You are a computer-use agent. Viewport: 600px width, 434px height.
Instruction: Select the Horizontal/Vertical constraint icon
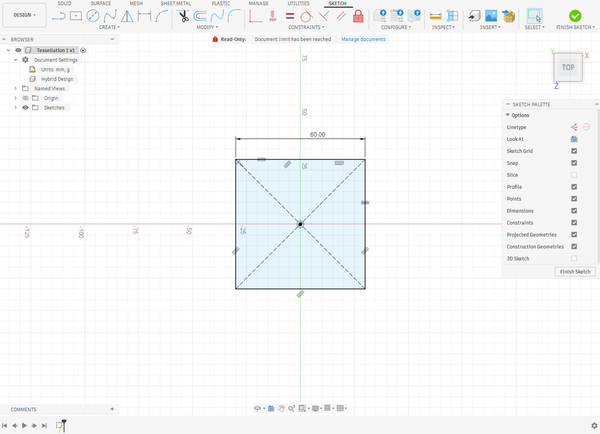tap(255, 16)
